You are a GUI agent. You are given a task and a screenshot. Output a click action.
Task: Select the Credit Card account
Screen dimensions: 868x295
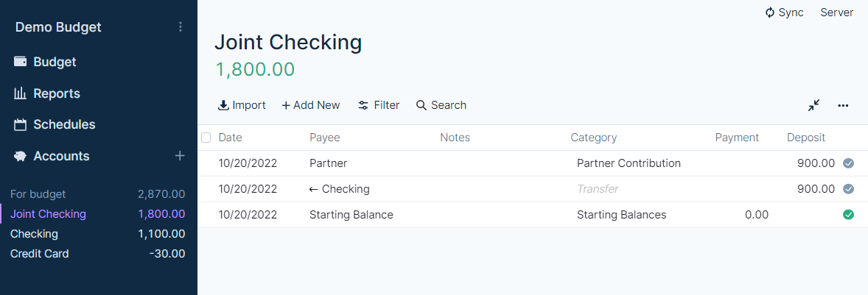click(x=40, y=254)
